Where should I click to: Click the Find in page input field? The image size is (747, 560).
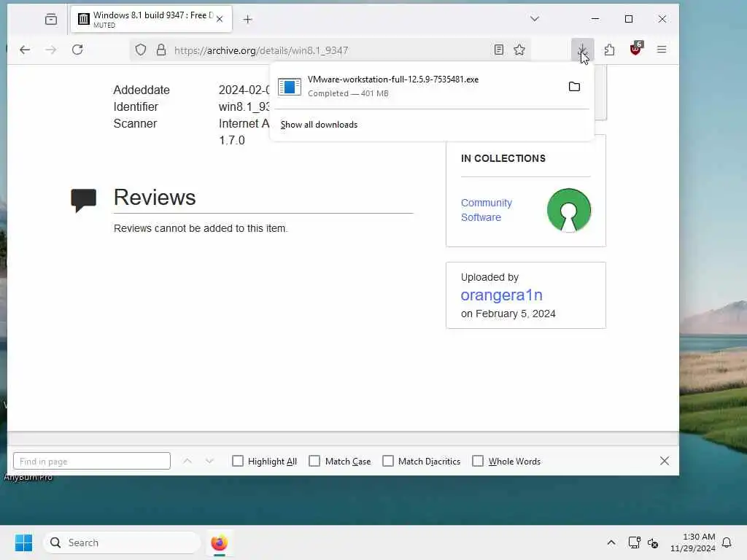coord(92,461)
